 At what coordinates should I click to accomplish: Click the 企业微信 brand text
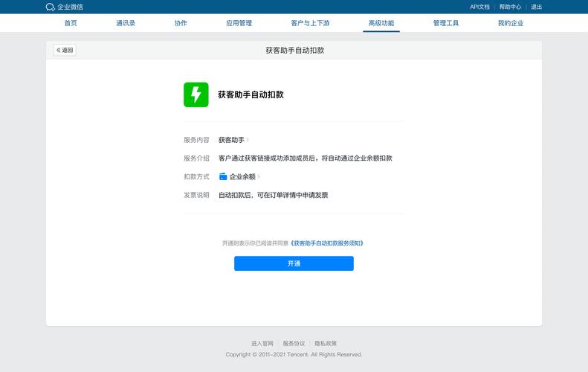pyautogui.click(x=70, y=7)
